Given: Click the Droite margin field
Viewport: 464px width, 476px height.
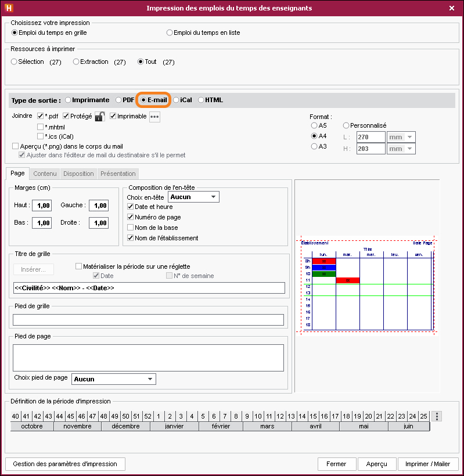Looking at the screenshot, I should pyautogui.click(x=99, y=223).
